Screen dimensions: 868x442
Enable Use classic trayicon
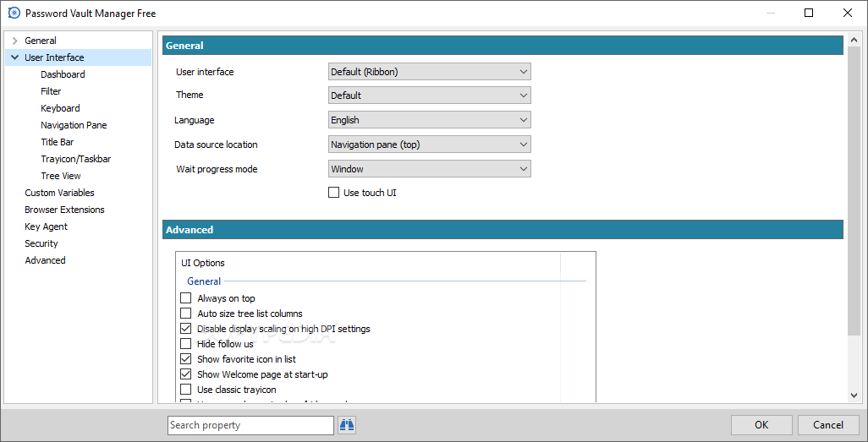pos(186,390)
